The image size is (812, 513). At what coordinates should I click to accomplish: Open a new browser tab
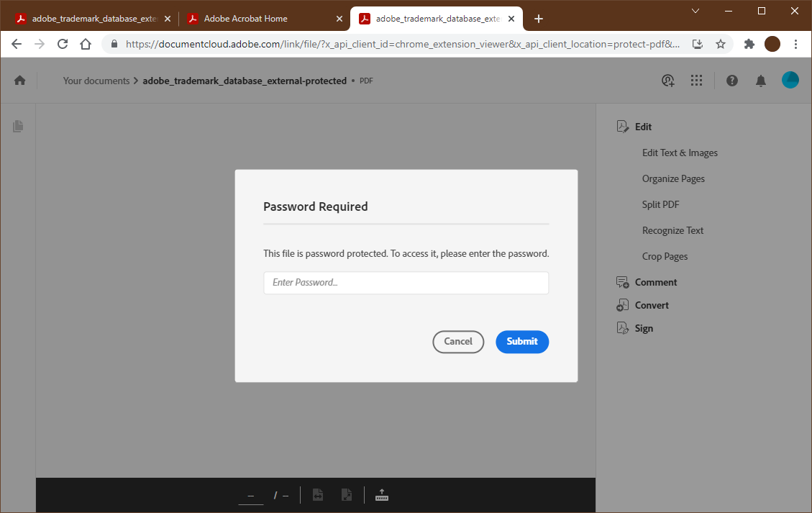[539, 19]
